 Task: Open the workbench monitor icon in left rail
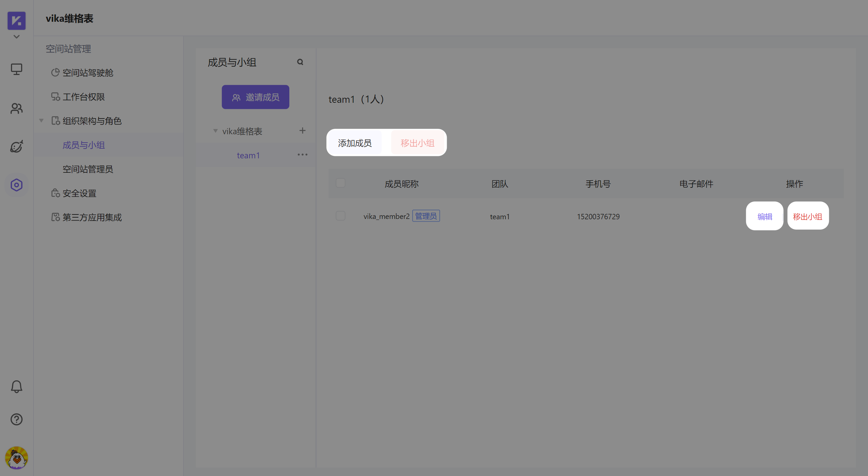[16, 69]
